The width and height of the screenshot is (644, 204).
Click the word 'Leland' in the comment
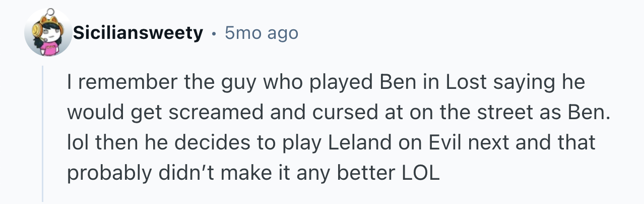pos(363,143)
